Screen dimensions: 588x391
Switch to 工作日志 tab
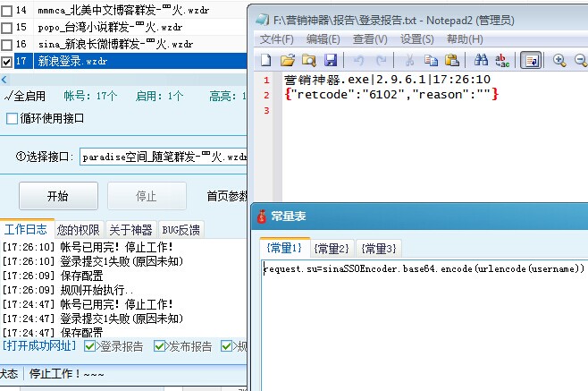coord(26,229)
